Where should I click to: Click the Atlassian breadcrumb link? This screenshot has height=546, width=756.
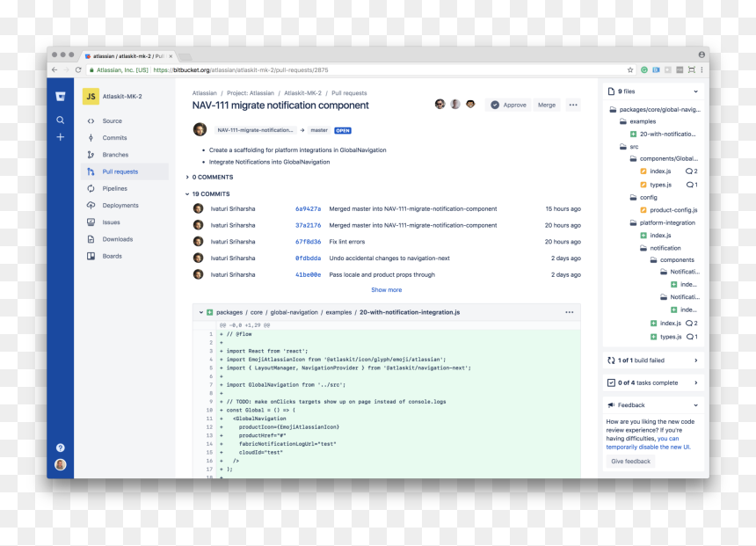pyautogui.click(x=205, y=93)
